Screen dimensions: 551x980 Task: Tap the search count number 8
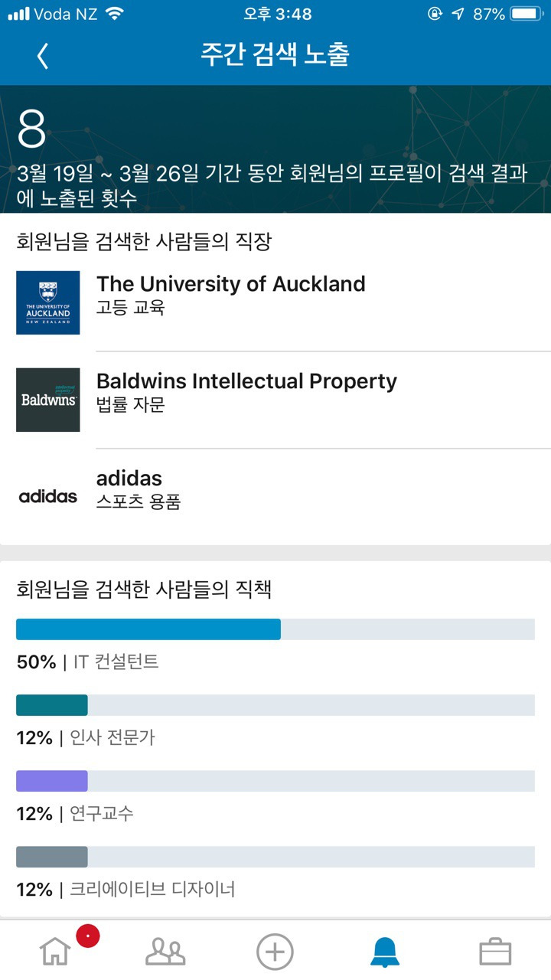point(32,129)
